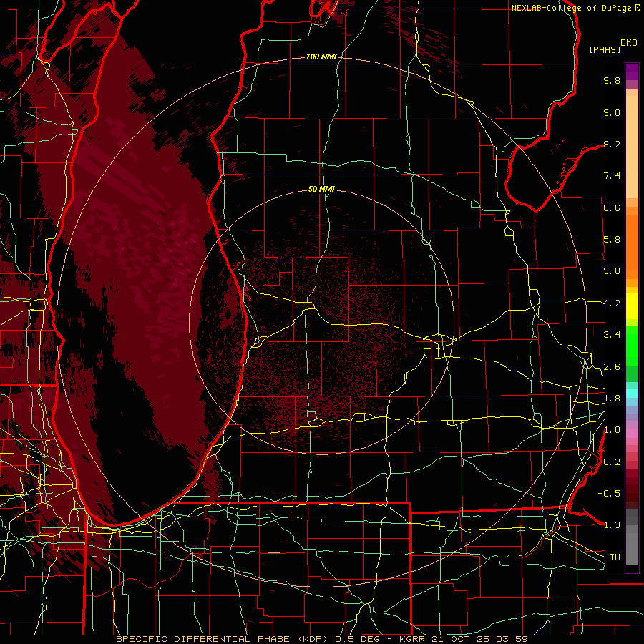Image resolution: width=644 pixels, height=644 pixels.
Task: Click the 2.6 value on the color scale
Action: (x=612, y=367)
